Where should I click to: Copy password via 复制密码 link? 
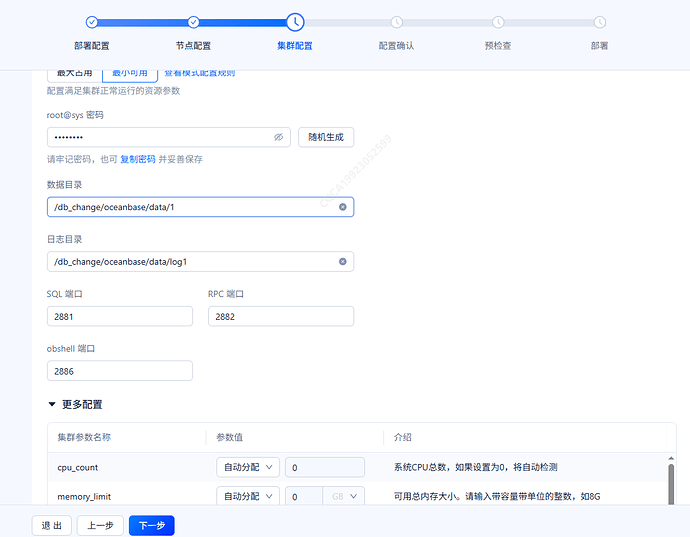click(x=138, y=159)
